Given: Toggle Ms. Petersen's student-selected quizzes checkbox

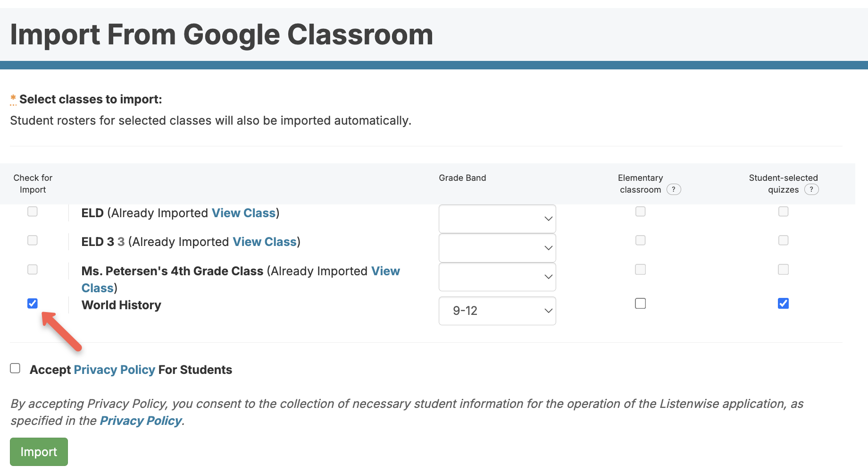Looking at the screenshot, I should (x=783, y=270).
